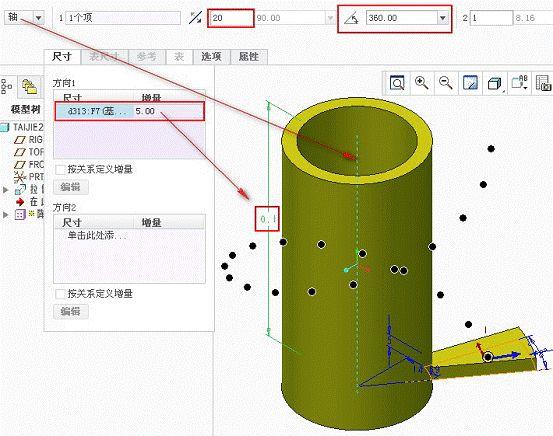
Task: Open the 90.00 angle dropdown arrow
Action: click(330, 18)
